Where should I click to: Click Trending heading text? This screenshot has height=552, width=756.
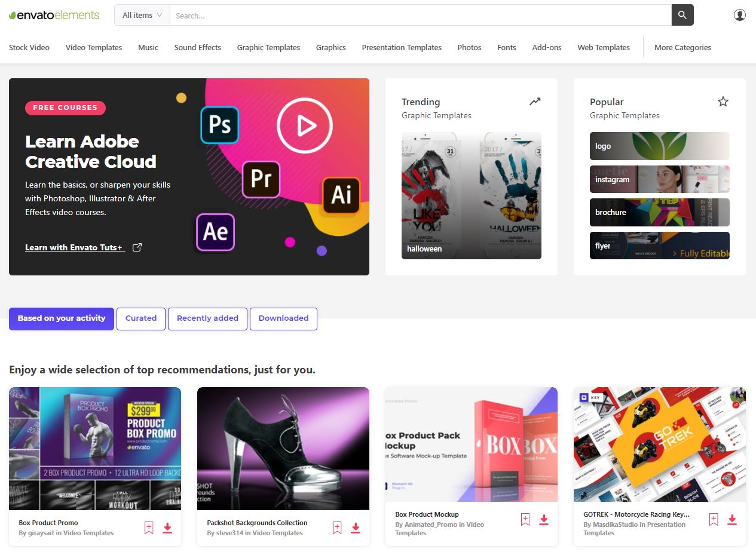[x=421, y=102]
